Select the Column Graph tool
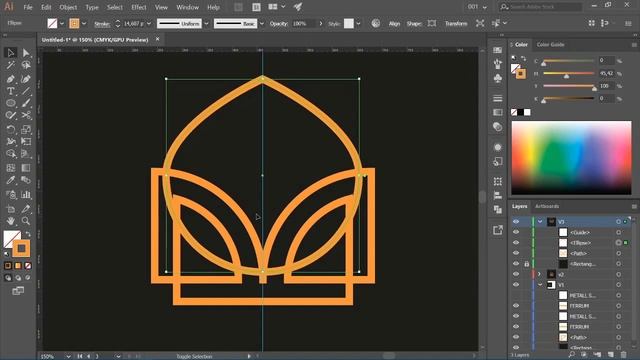This screenshot has height=360, width=640. [x=26, y=195]
